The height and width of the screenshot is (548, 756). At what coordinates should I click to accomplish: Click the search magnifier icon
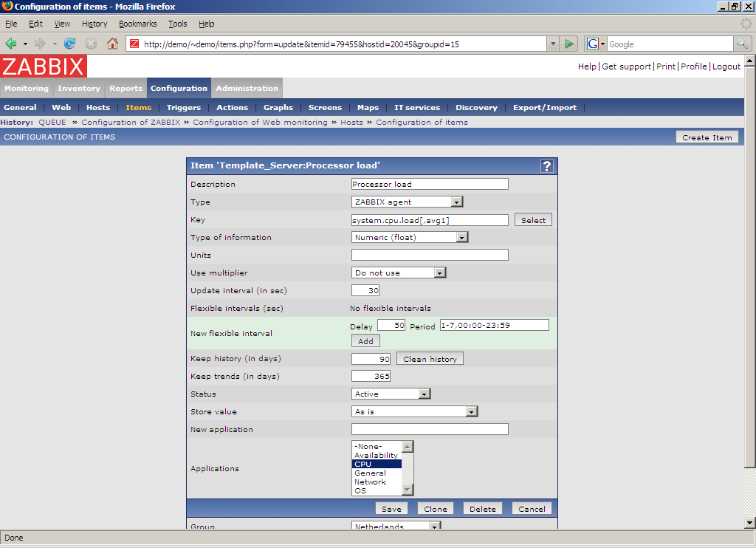click(x=742, y=44)
